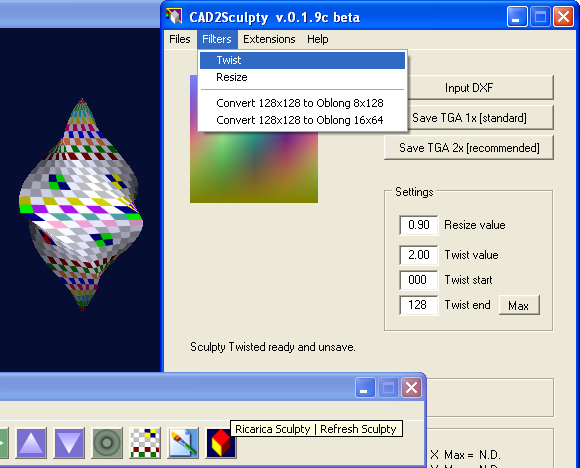
Task: Click the 'Resize value' label
Action: tap(475, 225)
